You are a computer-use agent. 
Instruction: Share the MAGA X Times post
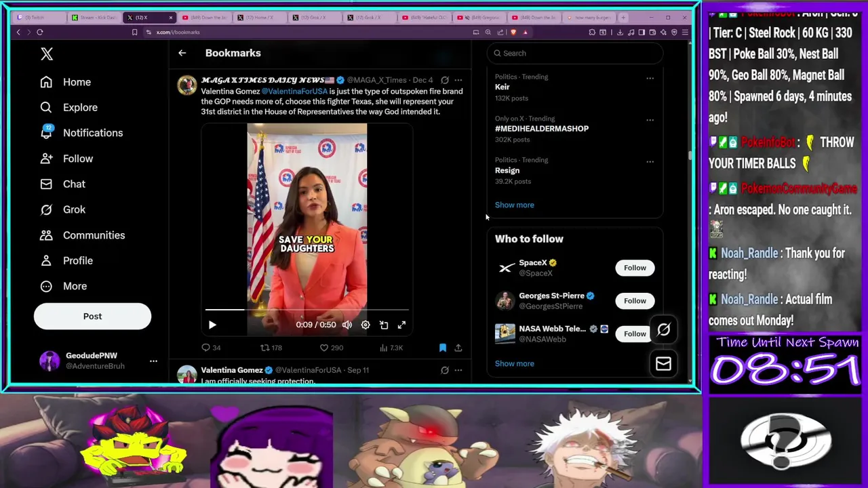(458, 348)
